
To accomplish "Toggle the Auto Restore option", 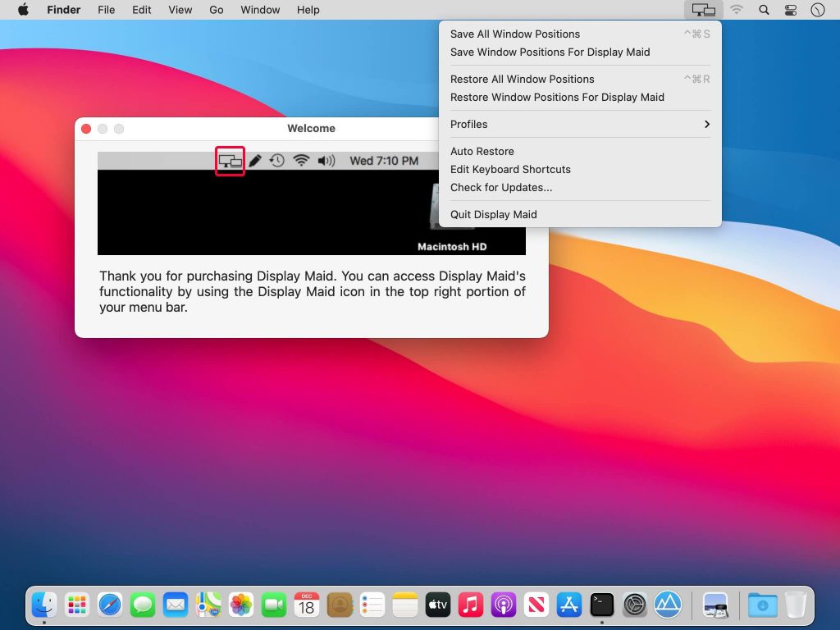I will tap(482, 151).
